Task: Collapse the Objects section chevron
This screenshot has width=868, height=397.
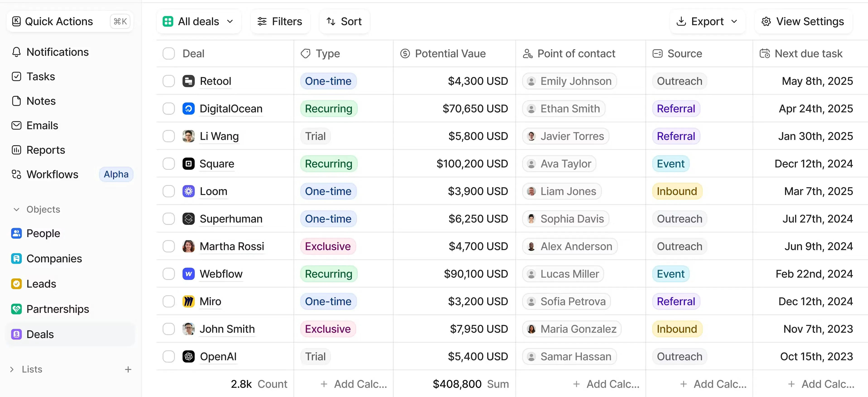Action: (16, 209)
